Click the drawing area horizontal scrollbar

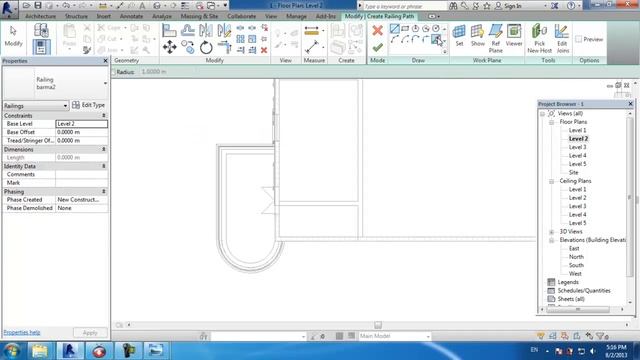(378, 325)
